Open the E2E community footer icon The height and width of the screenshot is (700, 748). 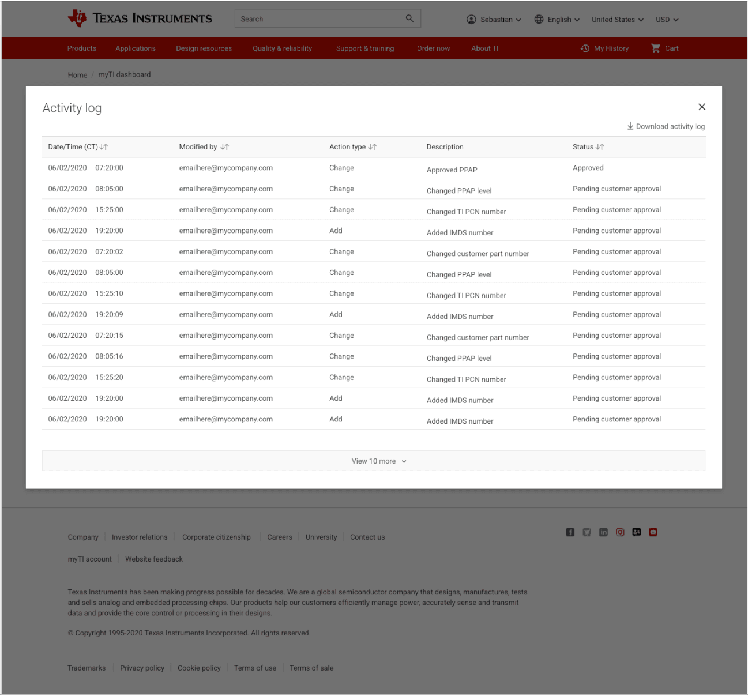point(637,532)
